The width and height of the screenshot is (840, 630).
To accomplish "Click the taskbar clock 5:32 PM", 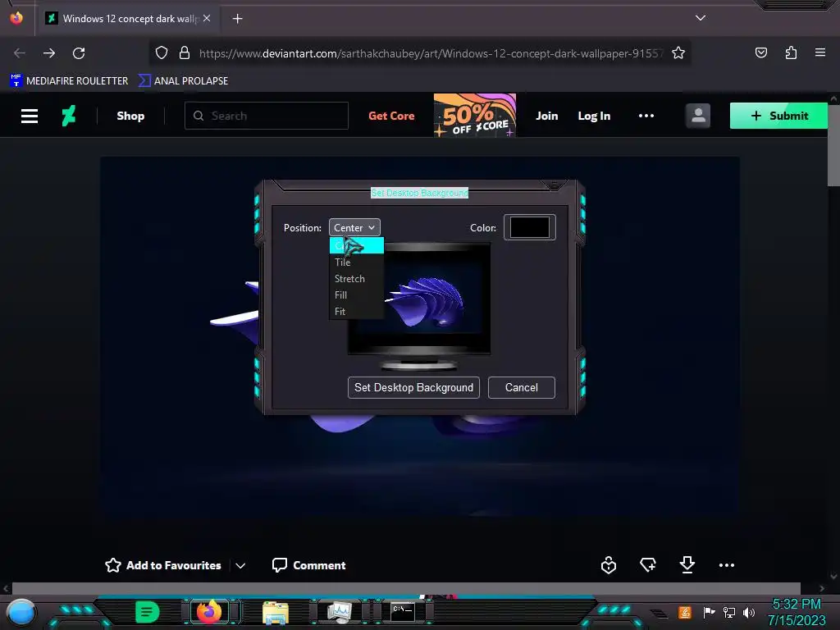I will (x=797, y=605).
